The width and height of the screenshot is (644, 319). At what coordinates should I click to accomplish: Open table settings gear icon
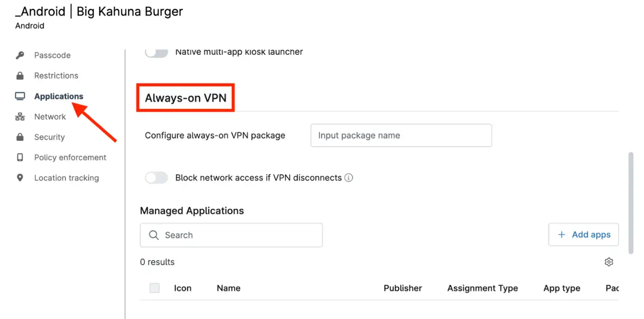[x=609, y=262]
